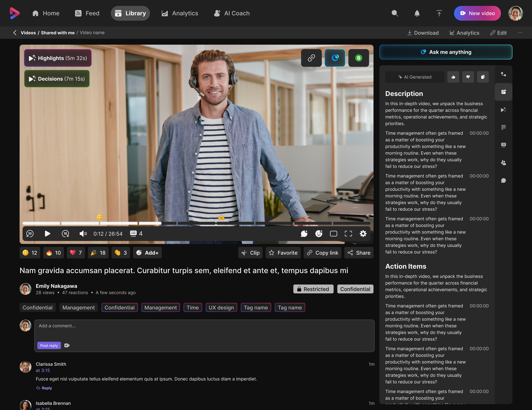Screen dimensions: 532x410
Task: Click the video progress bar
Action: click(x=196, y=223)
